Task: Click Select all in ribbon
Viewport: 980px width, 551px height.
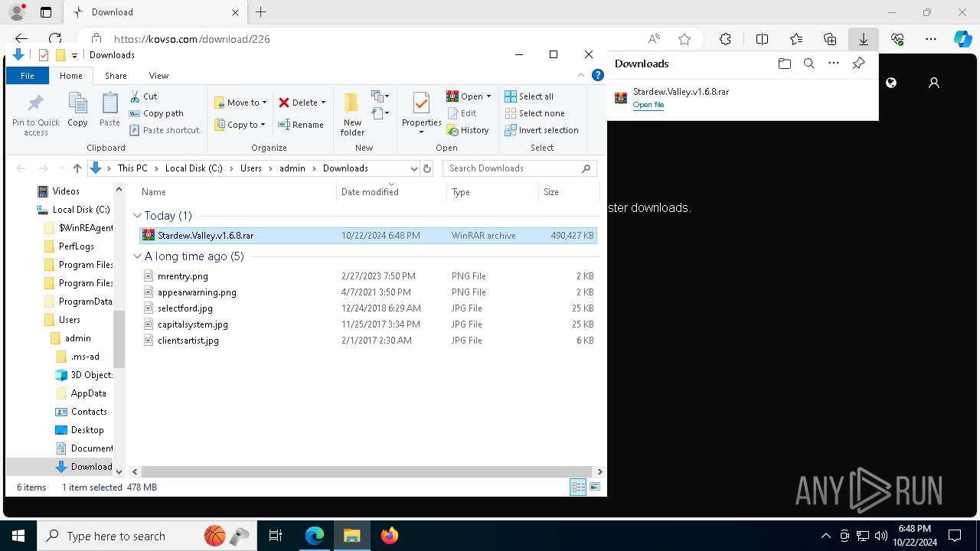Action: coord(529,96)
